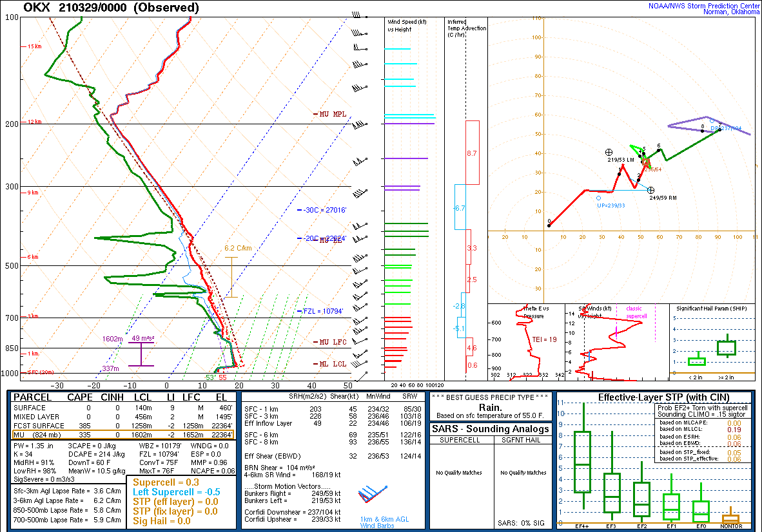Click 'classic supercell' label in SR winds

pyautogui.click(x=636, y=312)
